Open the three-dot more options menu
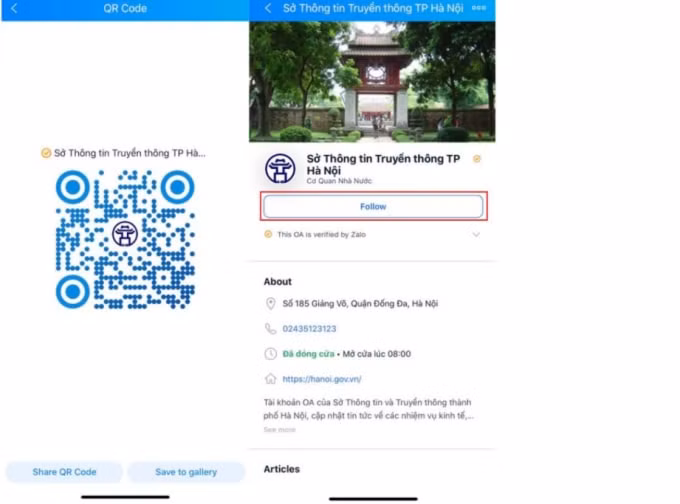The width and height of the screenshot is (680, 504). tap(479, 8)
